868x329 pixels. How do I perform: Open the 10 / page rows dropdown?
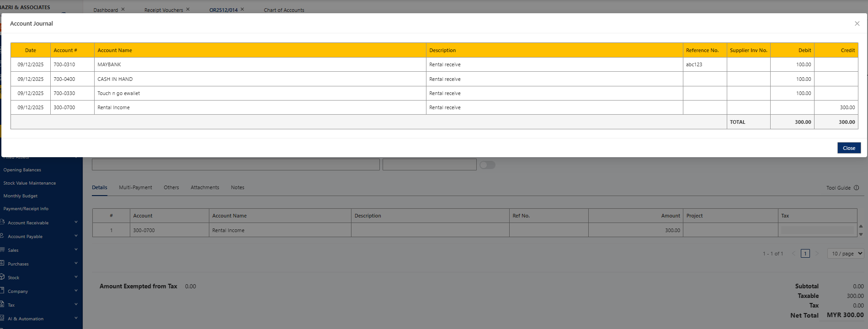[846, 254]
